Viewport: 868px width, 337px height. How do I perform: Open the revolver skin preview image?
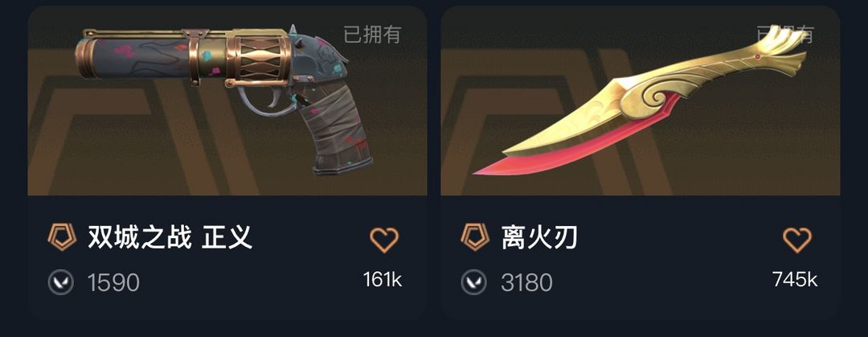227,101
